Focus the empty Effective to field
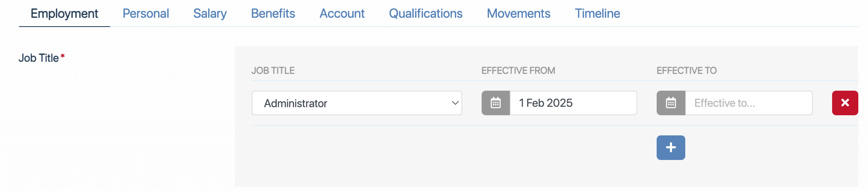This screenshot has height=191, width=868. click(748, 103)
